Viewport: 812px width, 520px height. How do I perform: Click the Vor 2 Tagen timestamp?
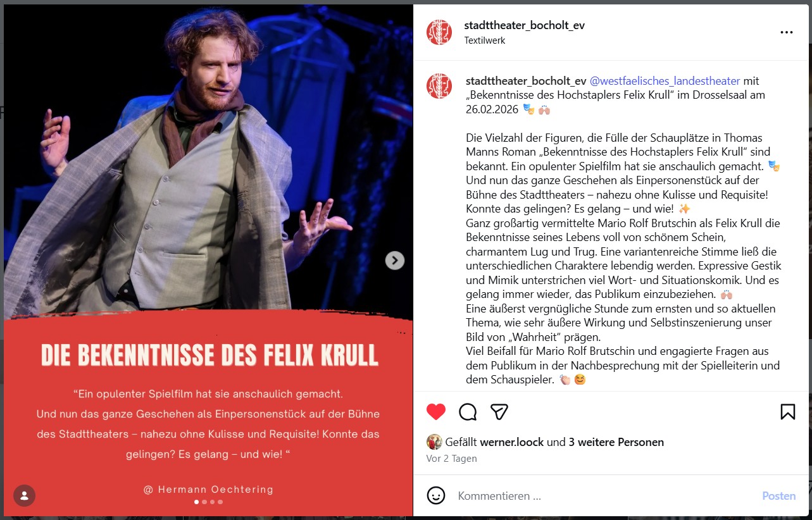tap(452, 459)
